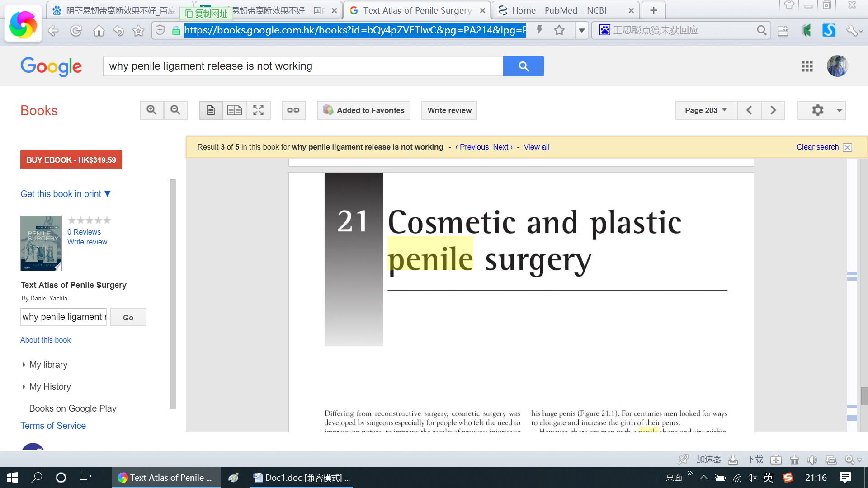Click the blue Google search button

[x=523, y=66]
